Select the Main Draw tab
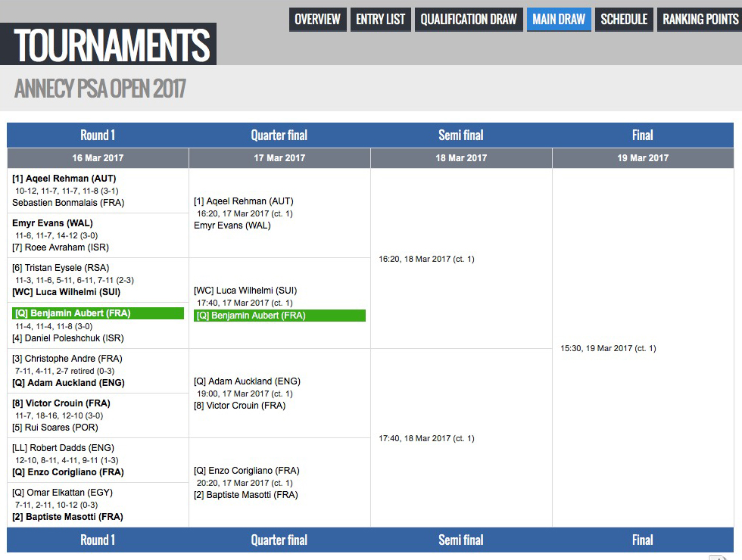This screenshot has width=742, height=560. [558, 20]
